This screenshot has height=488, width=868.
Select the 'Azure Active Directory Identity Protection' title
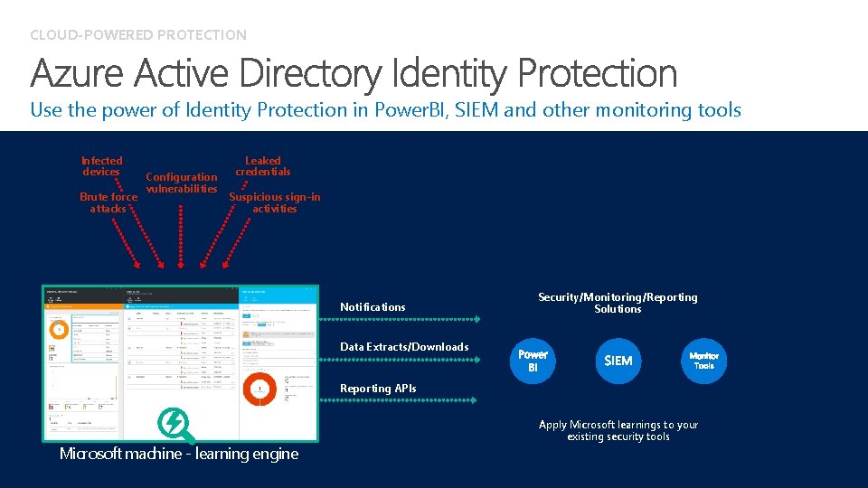pyautogui.click(x=354, y=72)
